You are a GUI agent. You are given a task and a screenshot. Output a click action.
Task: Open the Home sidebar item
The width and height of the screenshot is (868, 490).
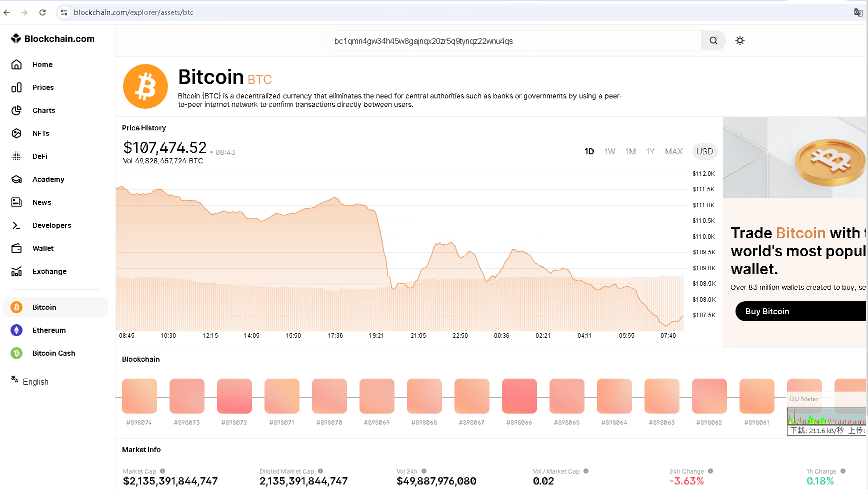click(x=42, y=64)
